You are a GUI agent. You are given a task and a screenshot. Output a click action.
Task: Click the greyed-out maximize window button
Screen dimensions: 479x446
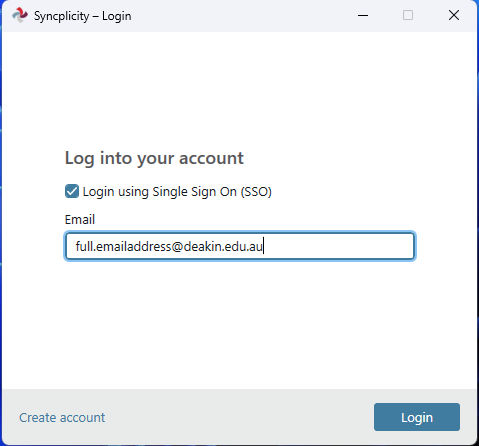coord(408,15)
